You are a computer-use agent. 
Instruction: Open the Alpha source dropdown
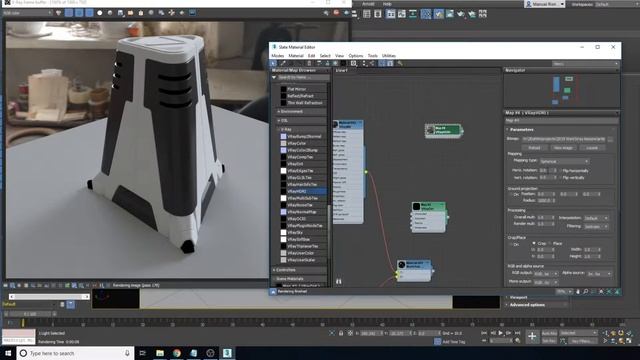599,273
